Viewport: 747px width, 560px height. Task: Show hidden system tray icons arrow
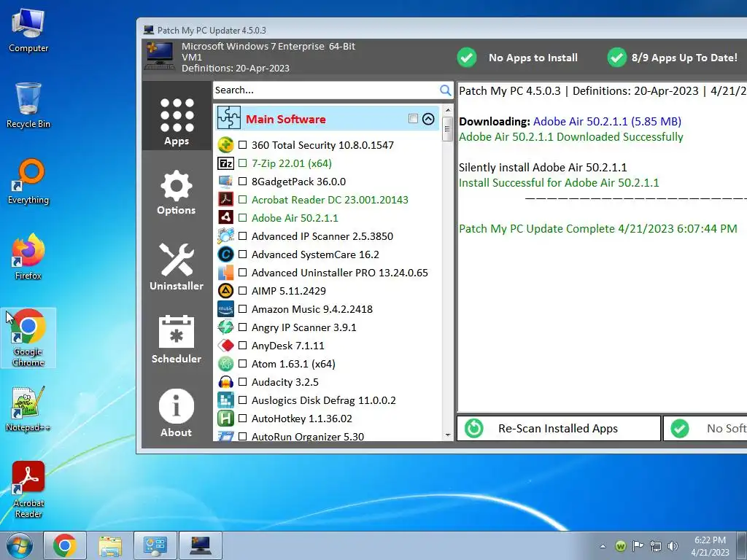(603, 546)
